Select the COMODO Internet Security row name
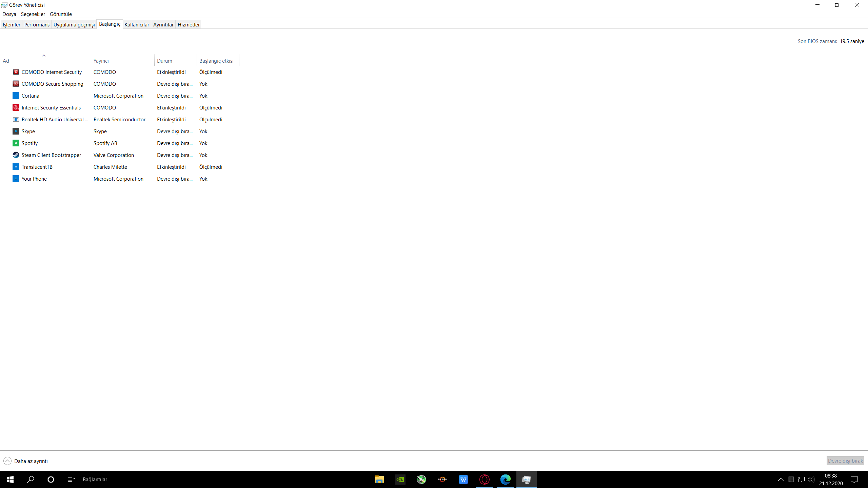The image size is (868, 488). (52, 72)
